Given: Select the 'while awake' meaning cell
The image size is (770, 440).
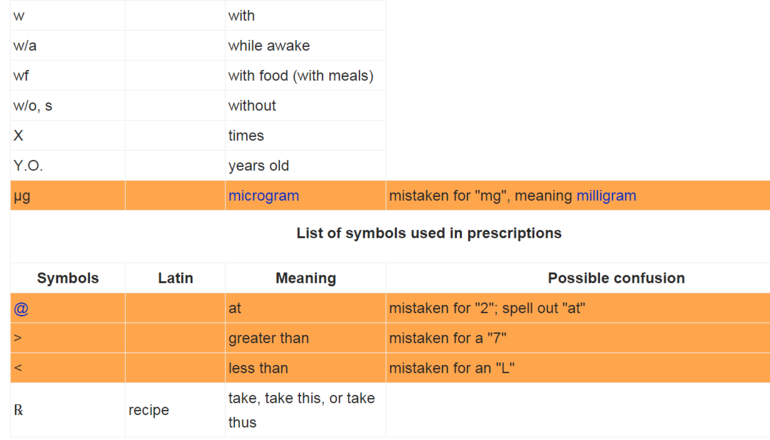Looking at the screenshot, I should 269,46.
